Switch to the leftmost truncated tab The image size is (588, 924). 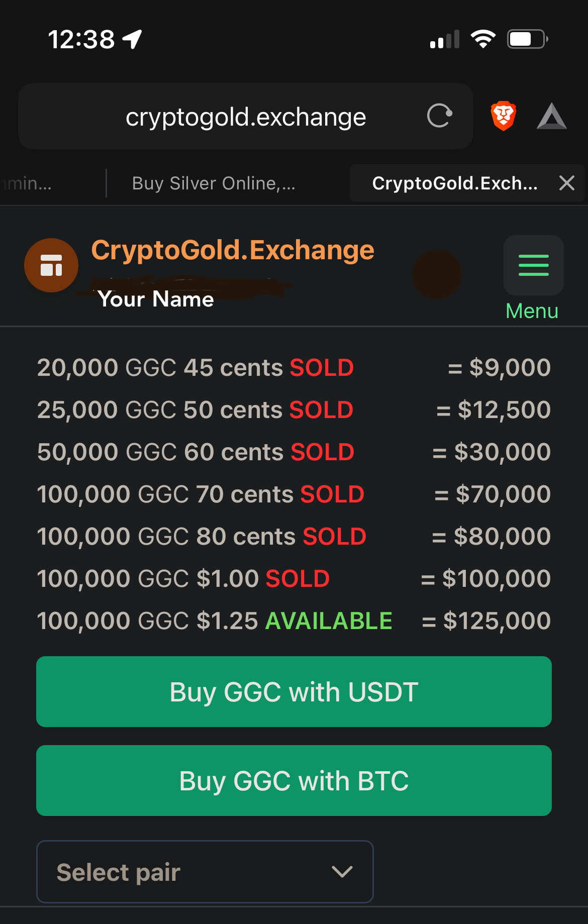[28, 183]
